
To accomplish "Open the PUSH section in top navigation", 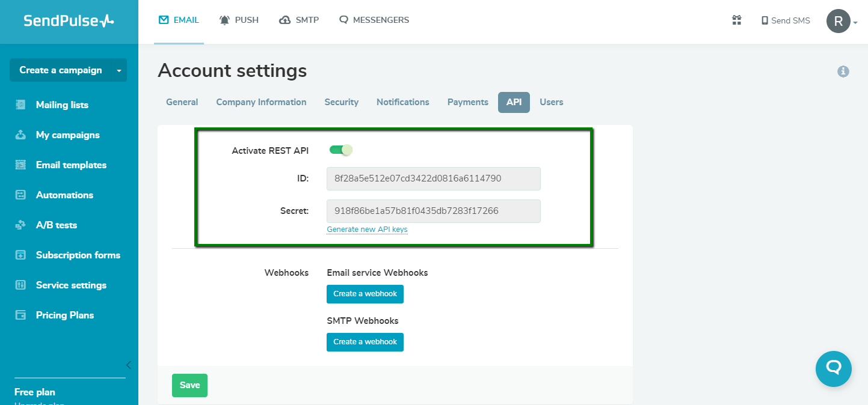I will pos(239,19).
